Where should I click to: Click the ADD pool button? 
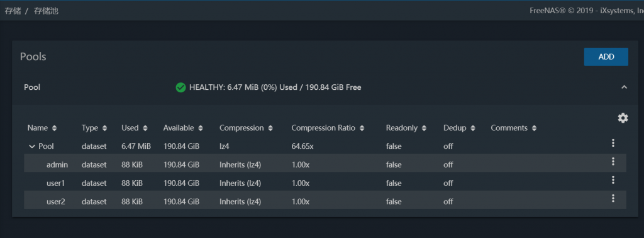(606, 57)
